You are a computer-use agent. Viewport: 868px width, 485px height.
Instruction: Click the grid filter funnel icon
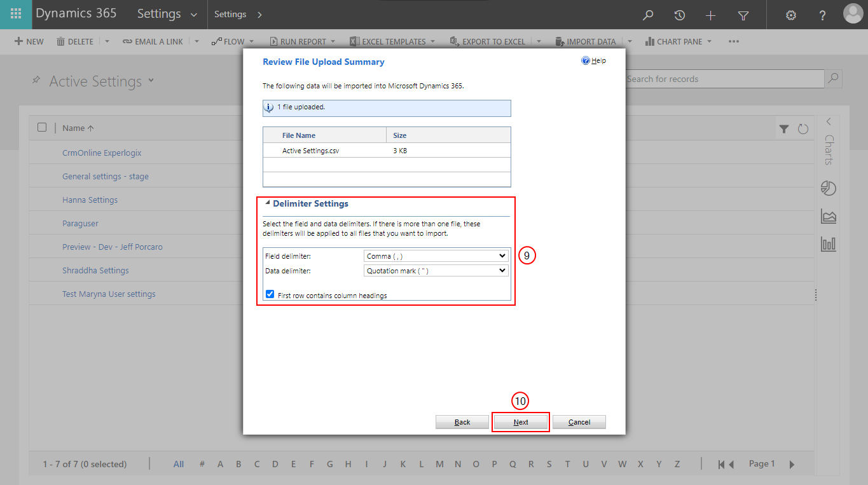point(784,129)
